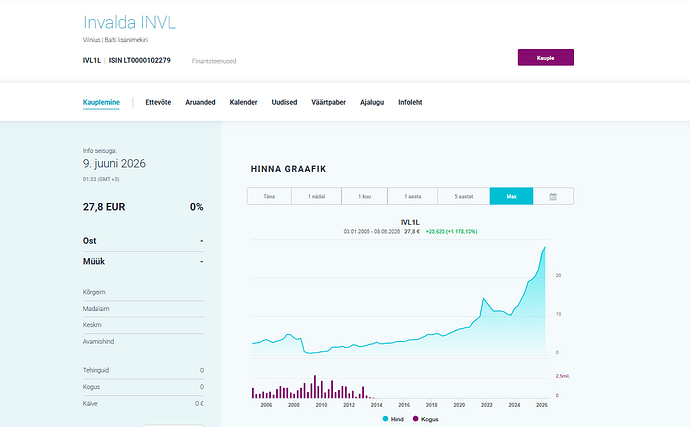Click the Tehinguid row label
This screenshot has height=427, width=690.
pyautogui.click(x=96, y=370)
